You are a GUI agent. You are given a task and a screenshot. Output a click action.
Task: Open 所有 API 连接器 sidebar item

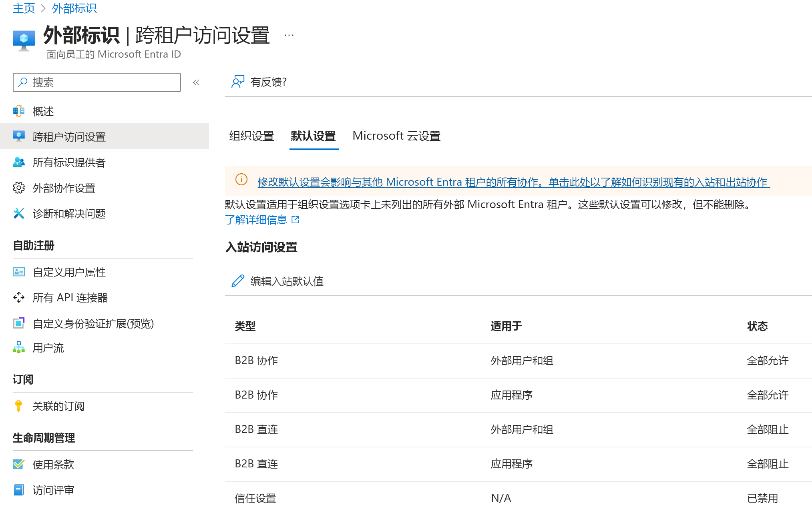(x=105, y=297)
